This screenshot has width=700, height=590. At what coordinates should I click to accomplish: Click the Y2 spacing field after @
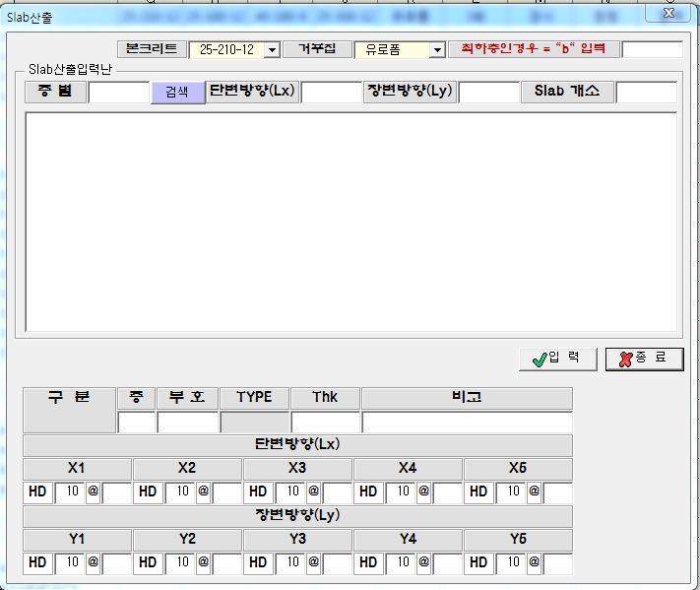pos(227,563)
